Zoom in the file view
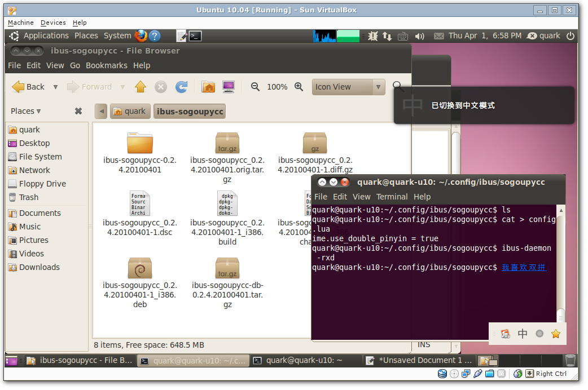Screen dimensions: 588x390 (x=299, y=87)
